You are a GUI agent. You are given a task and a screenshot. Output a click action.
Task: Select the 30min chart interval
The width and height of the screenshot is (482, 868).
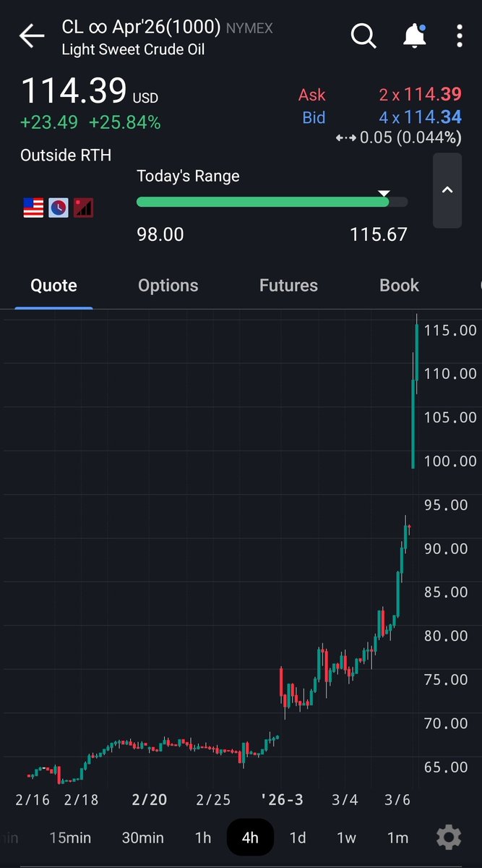click(143, 838)
